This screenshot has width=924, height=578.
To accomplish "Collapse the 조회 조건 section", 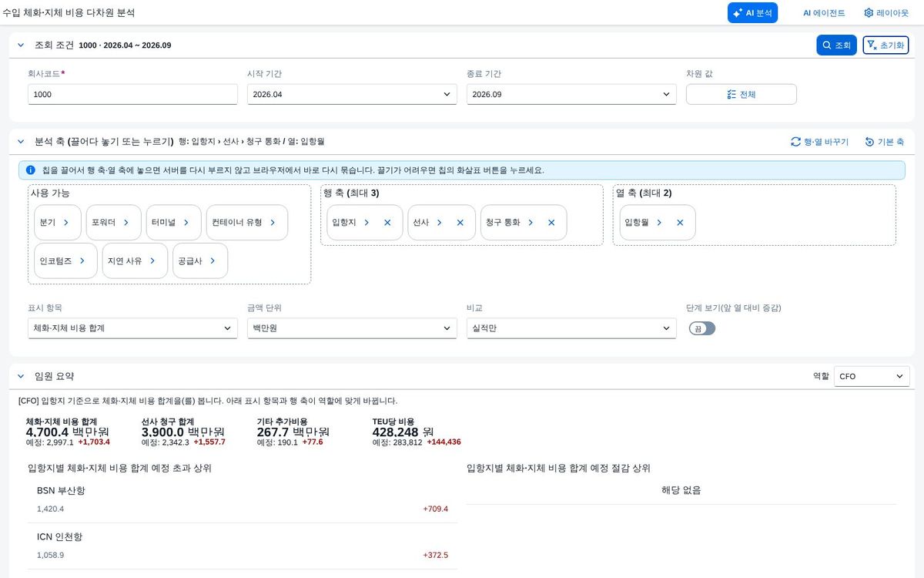I will pos(21,45).
